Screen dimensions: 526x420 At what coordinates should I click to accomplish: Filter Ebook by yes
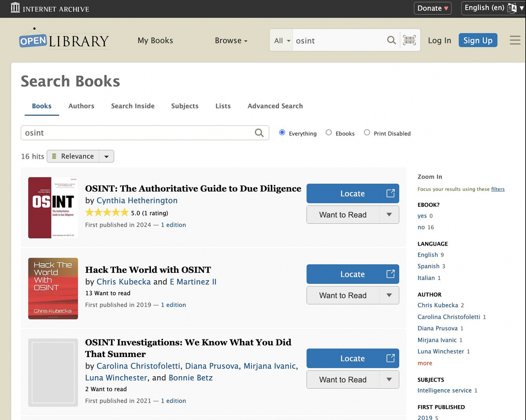422,216
